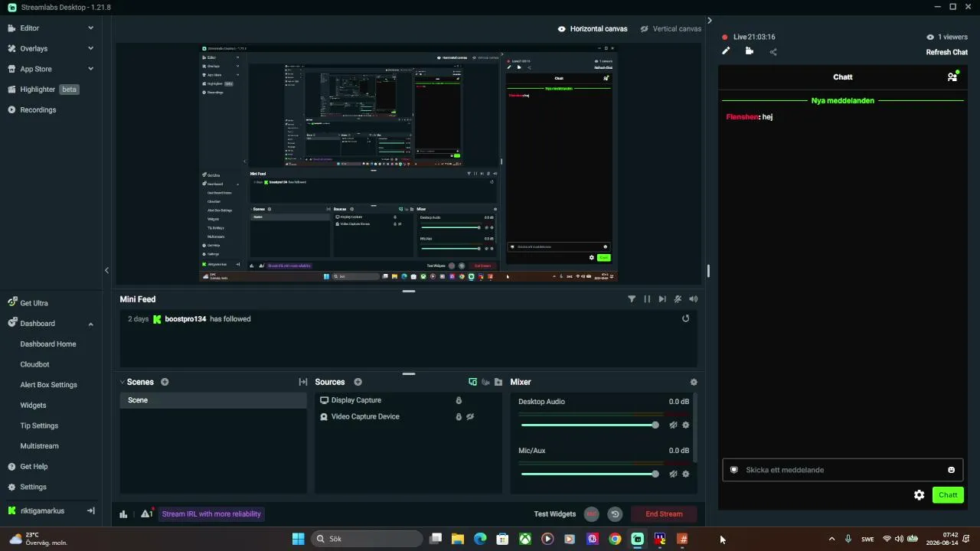The image size is (980, 551).
Task: Replay the boostpro134 follow alert
Action: (685, 318)
